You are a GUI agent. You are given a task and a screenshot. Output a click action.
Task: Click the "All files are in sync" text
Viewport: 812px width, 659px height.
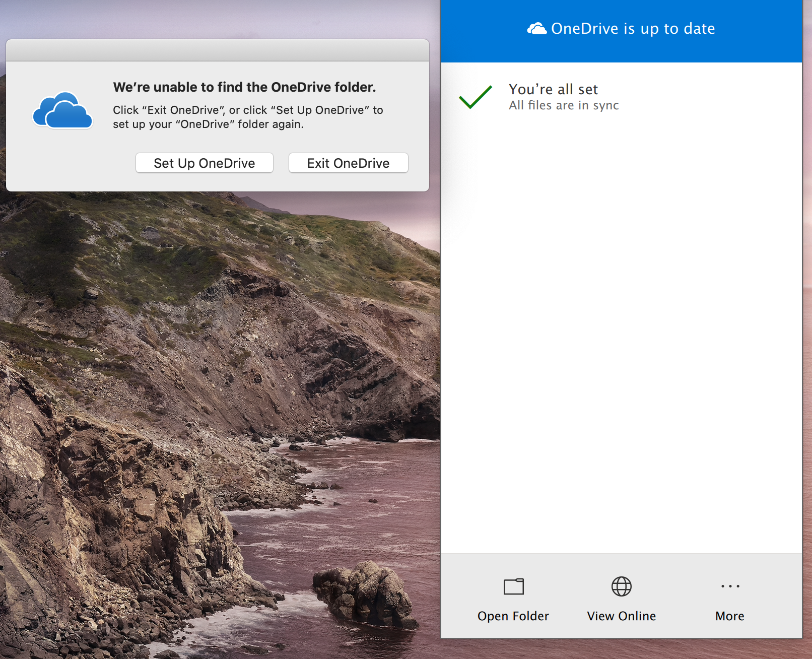click(x=564, y=105)
